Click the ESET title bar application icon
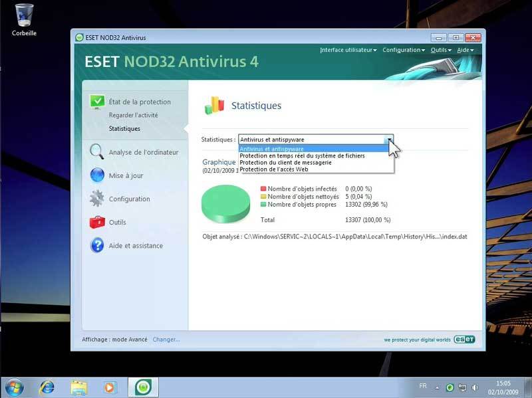 point(79,37)
